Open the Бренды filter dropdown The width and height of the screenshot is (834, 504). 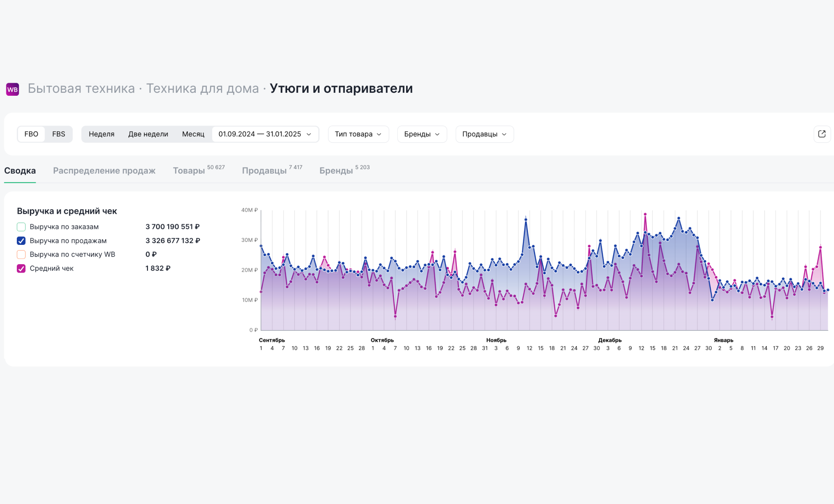(422, 134)
